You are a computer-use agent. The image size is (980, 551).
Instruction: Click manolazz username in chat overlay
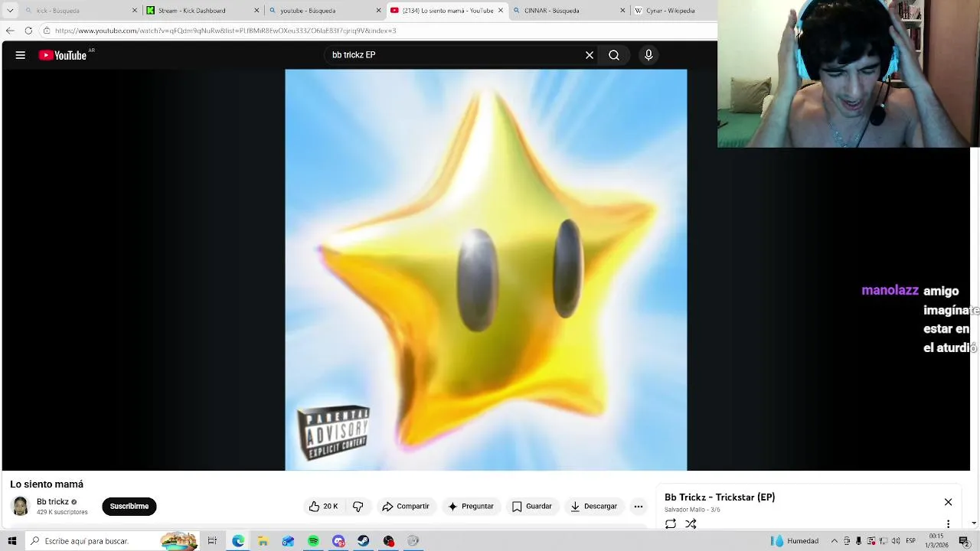pyautogui.click(x=890, y=291)
